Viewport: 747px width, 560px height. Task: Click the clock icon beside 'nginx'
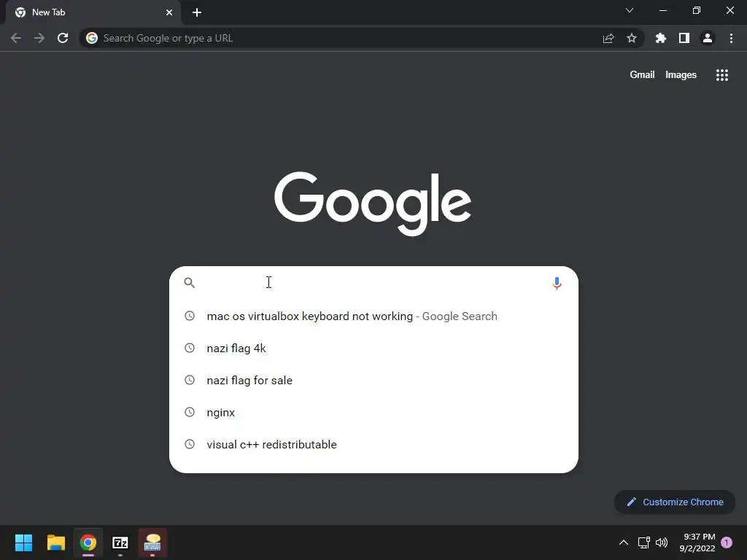190,412
